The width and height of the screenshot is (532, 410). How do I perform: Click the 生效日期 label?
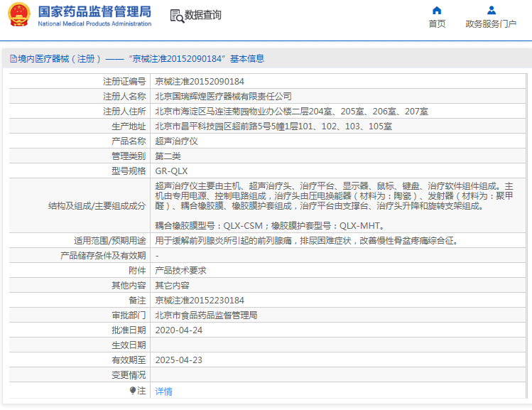tap(129, 345)
